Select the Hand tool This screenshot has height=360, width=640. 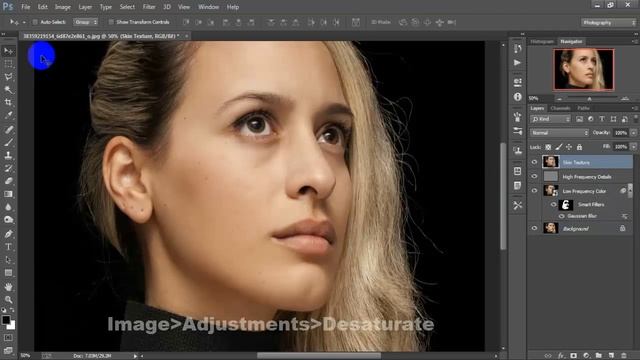pos(8,287)
